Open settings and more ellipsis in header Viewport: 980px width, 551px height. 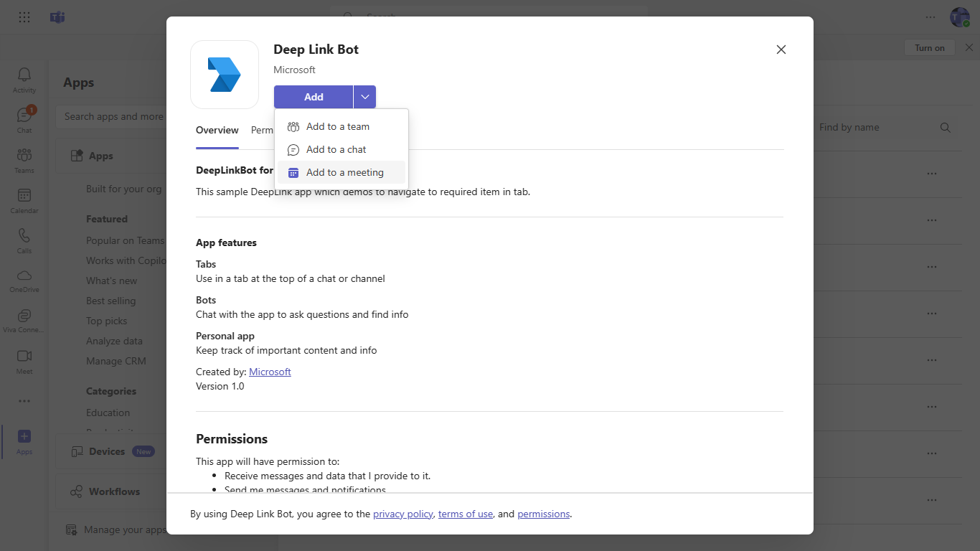pos(930,17)
